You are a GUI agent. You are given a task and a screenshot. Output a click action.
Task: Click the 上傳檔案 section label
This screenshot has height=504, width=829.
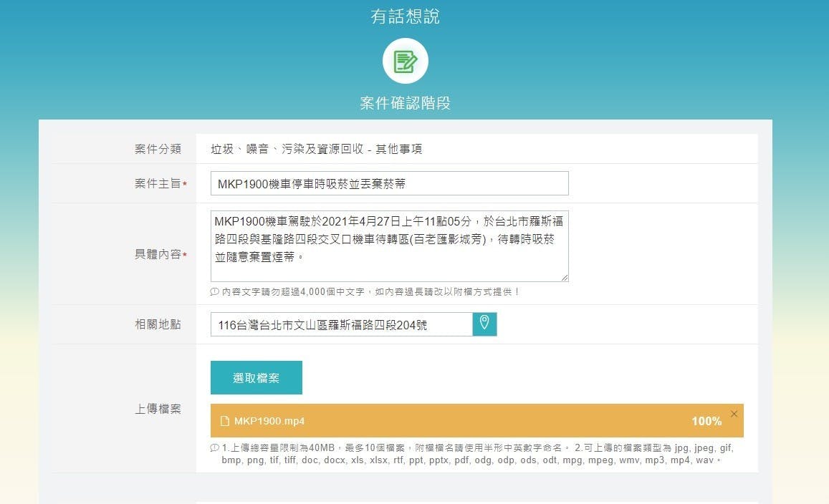[x=158, y=409]
